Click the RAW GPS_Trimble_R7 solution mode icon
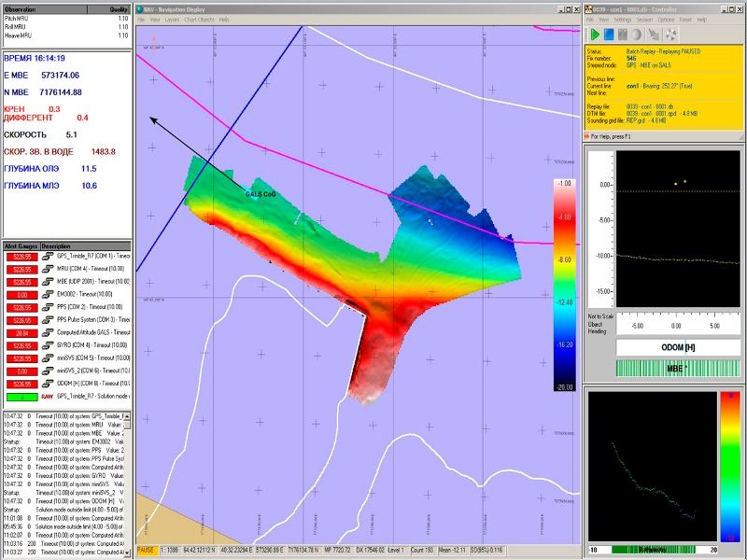 47,397
